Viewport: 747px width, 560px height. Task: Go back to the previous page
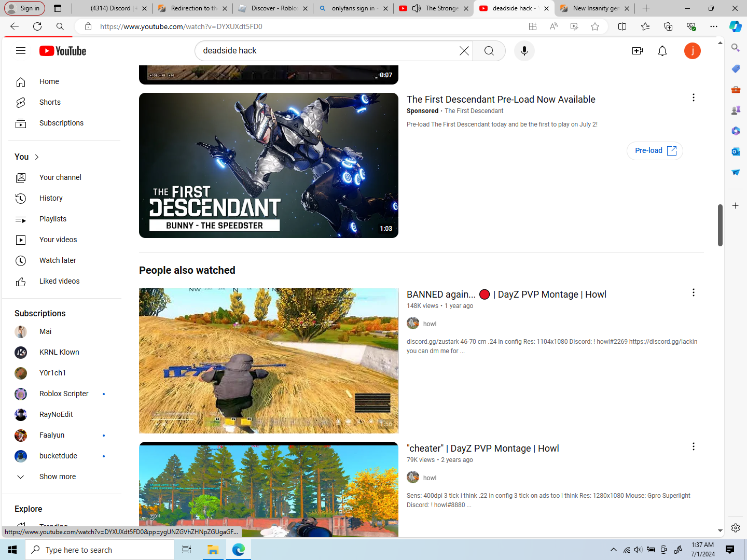[15, 26]
